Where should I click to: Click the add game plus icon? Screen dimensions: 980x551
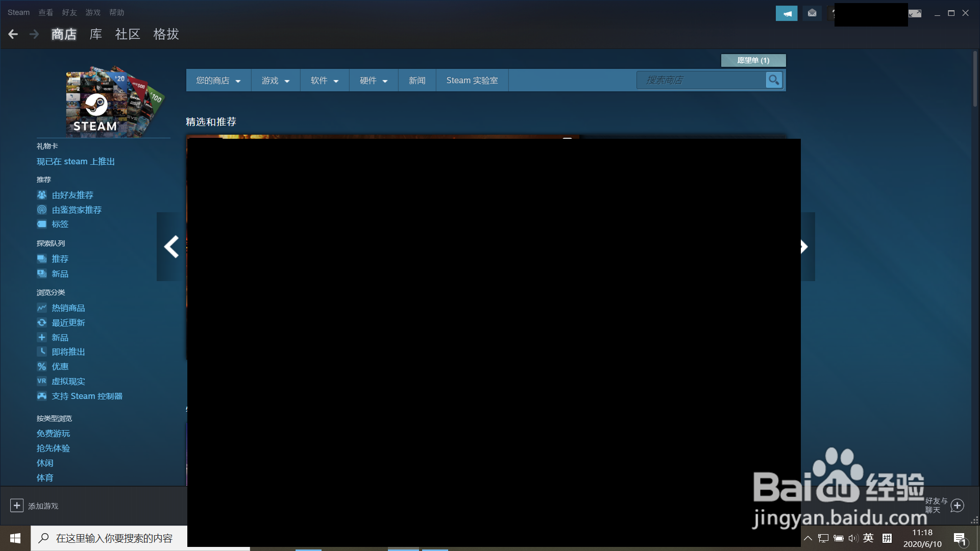(x=17, y=506)
